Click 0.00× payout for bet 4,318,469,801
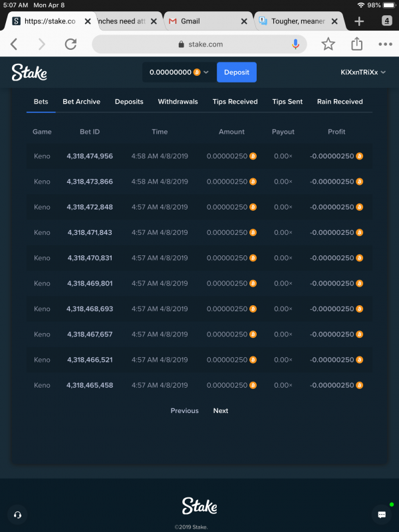This screenshot has width=399, height=532. click(283, 283)
